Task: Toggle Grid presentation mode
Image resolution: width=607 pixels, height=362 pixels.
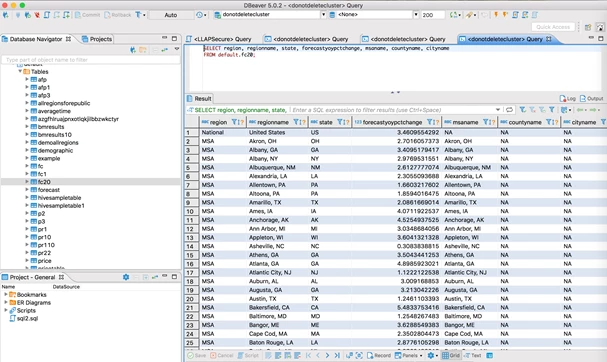Action: tap(451, 355)
